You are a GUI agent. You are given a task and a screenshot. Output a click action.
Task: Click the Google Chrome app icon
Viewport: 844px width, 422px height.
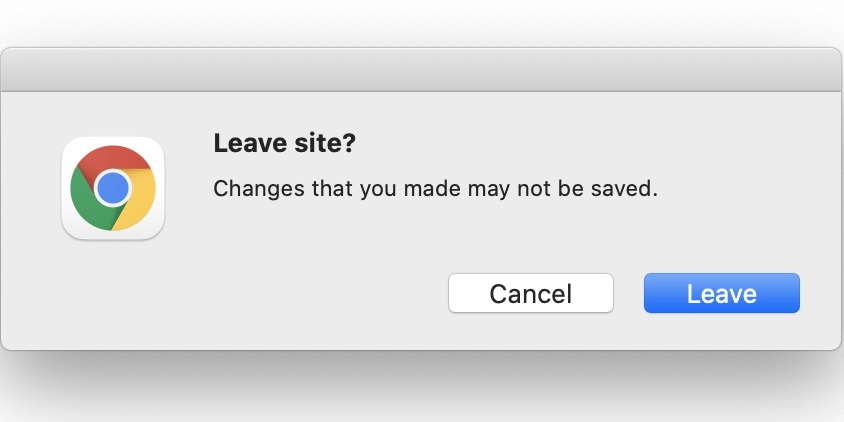point(113,188)
